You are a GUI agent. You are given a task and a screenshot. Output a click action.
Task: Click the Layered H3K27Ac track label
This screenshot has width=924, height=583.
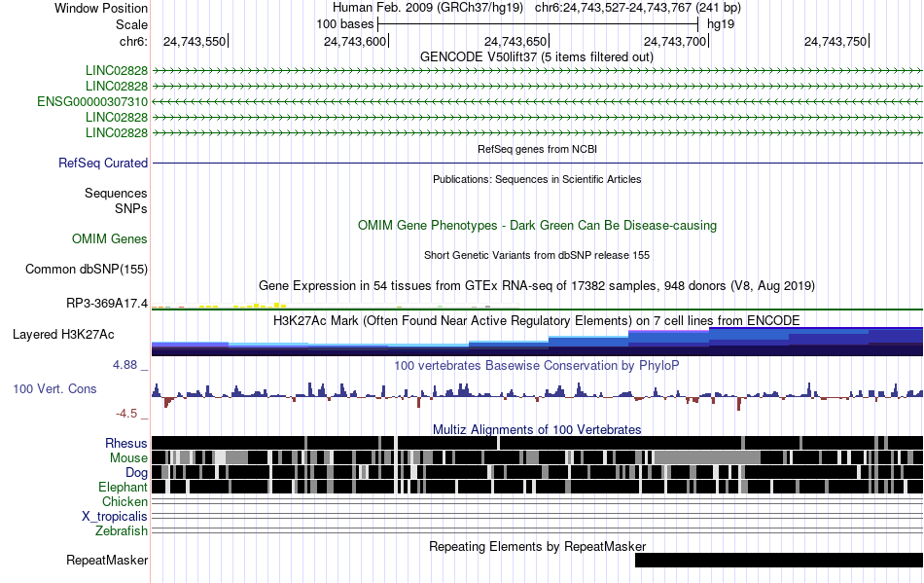(63, 334)
